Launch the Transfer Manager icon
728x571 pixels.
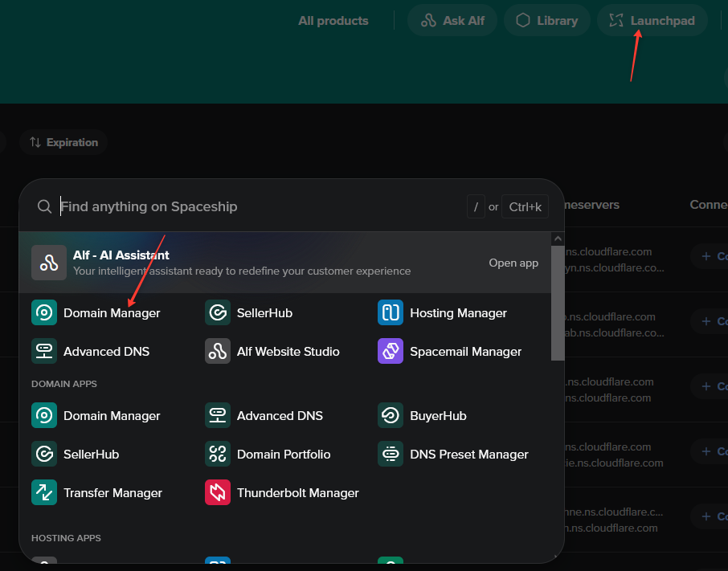tap(44, 492)
